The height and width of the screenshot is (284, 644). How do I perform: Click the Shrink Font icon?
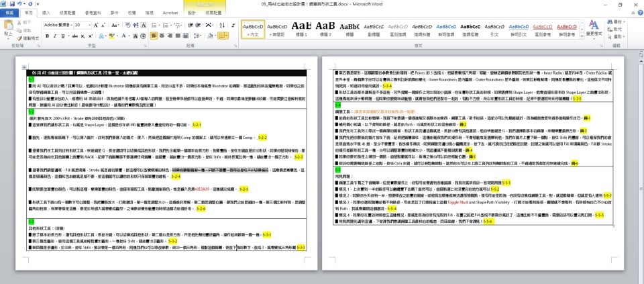tap(103, 25)
